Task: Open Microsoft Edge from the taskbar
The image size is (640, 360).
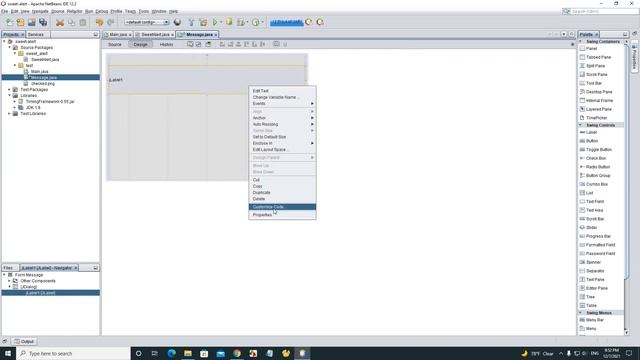Action: pos(171,353)
